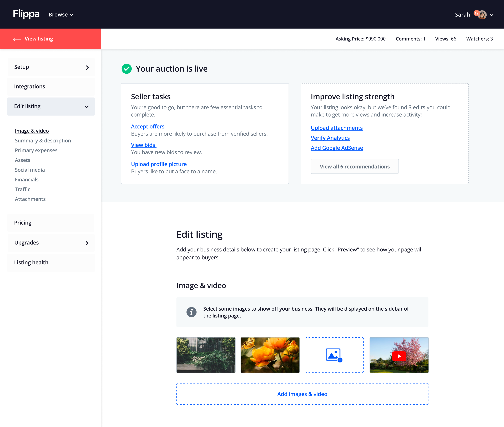Click the back arrow beside View listing
Viewport: 504px width, 427px height.
point(17,39)
